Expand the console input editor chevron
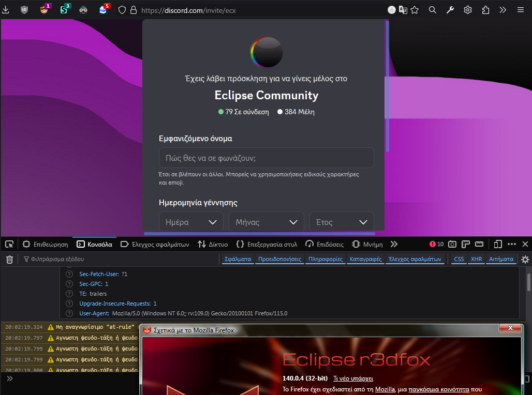The height and width of the screenshot is (395, 532). (x=9, y=378)
